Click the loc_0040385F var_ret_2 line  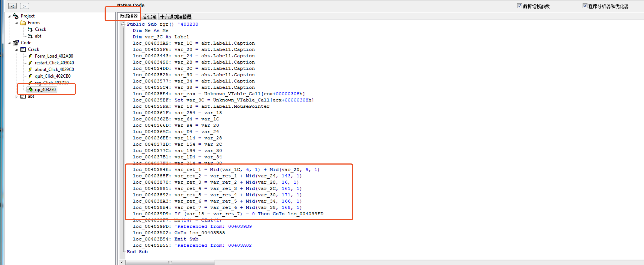[217, 176]
